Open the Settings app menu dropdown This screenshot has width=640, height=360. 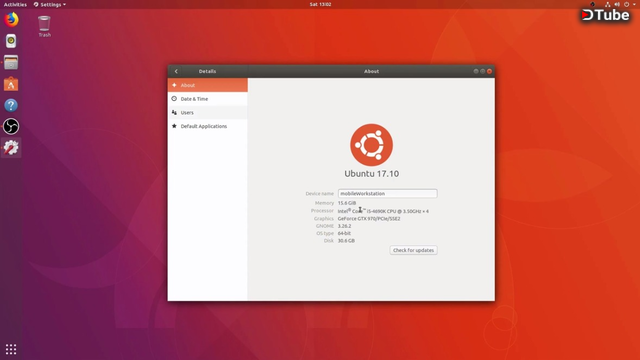pyautogui.click(x=50, y=4)
